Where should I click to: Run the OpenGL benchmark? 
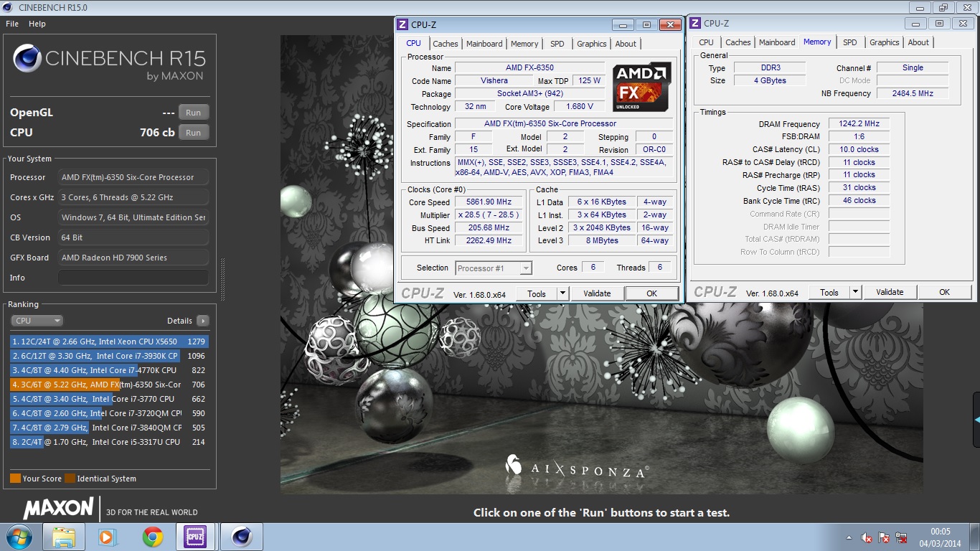(194, 113)
